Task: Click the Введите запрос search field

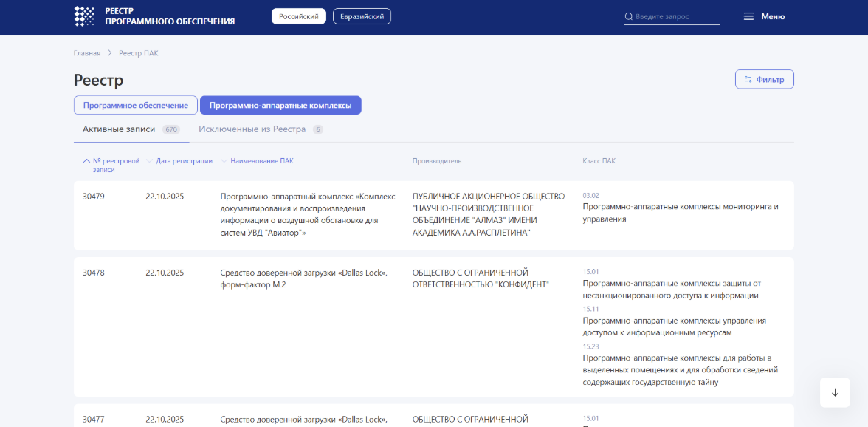Action: 672,16
